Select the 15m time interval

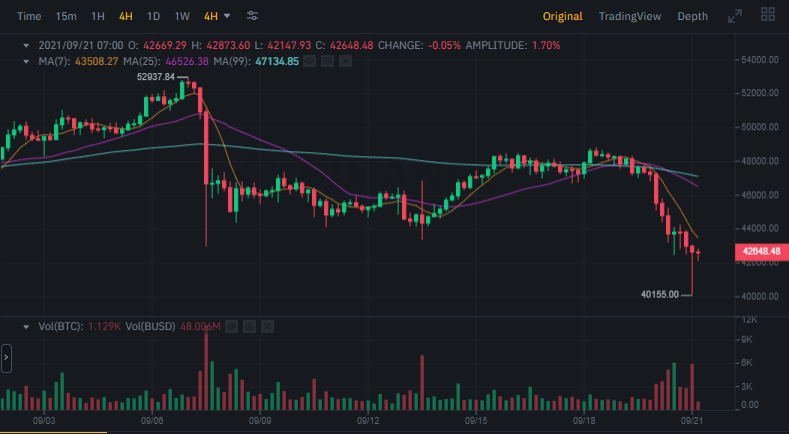coord(66,16)
